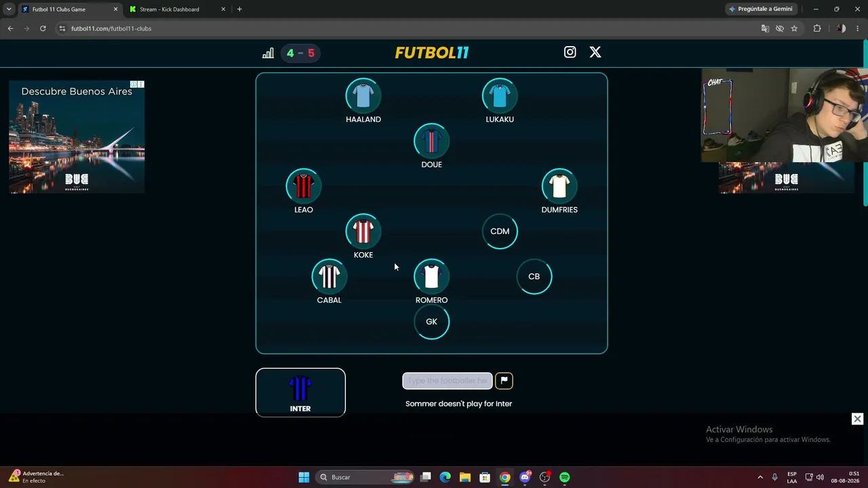Open the browser extensions menu
The width and height of the screenshot is (868, 488).
pyautogui.click(x=817, y=28)
